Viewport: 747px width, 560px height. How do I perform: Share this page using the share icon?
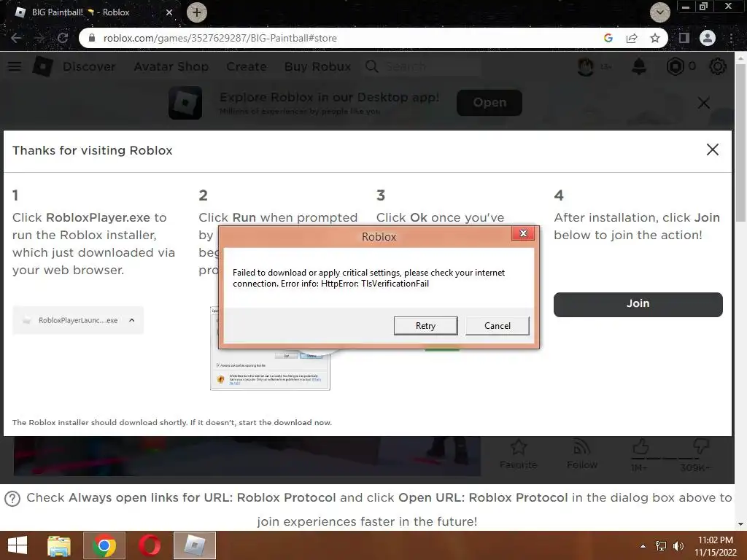632,38
